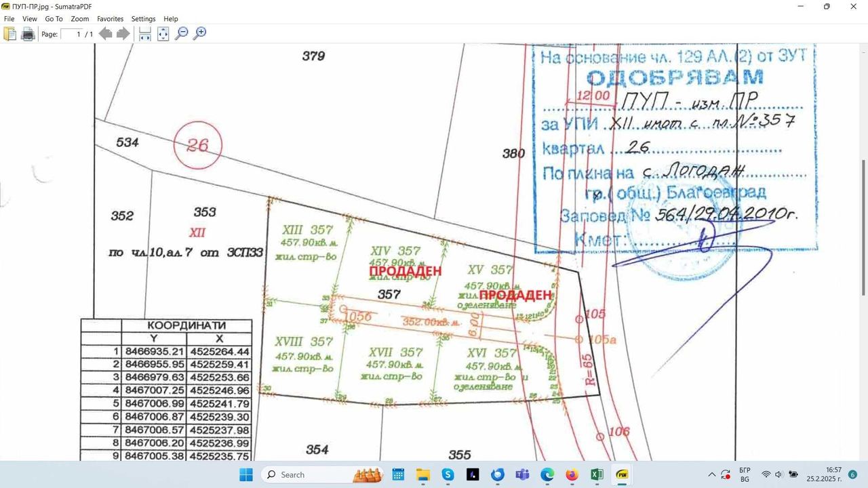This screenshot has height=488, width=868.
Task: Click the circled number 26 on map
Action: click(198, 145)
